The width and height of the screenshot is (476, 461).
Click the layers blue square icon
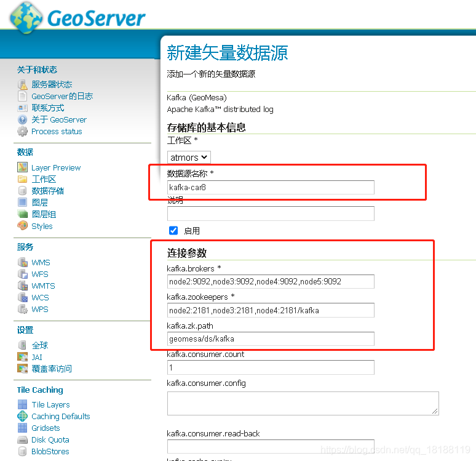point(23,202)
